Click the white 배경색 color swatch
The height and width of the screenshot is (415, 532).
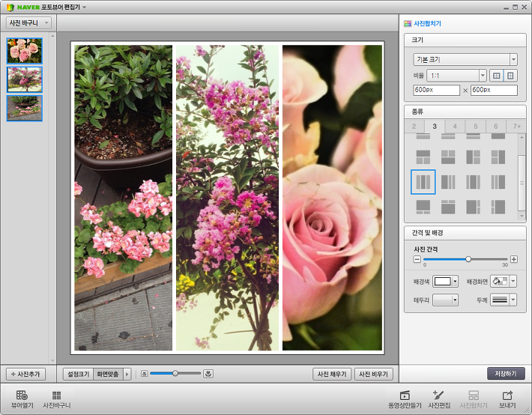[443, 282]
